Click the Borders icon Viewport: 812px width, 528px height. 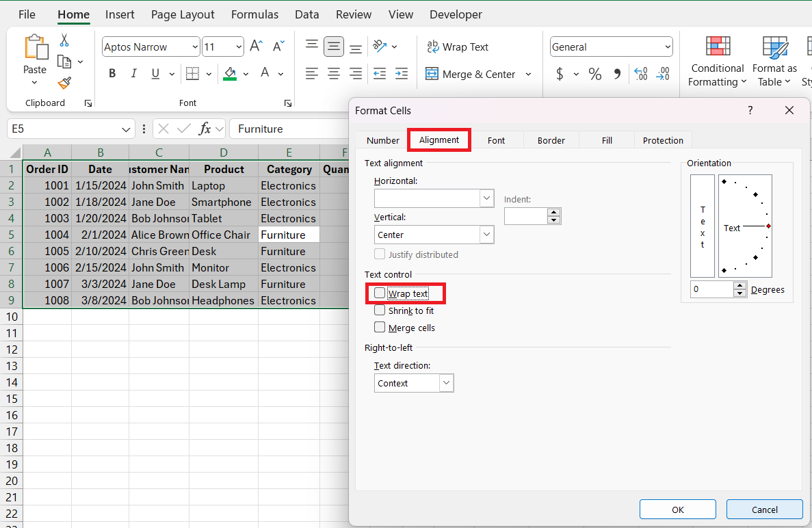pos(192,73)
